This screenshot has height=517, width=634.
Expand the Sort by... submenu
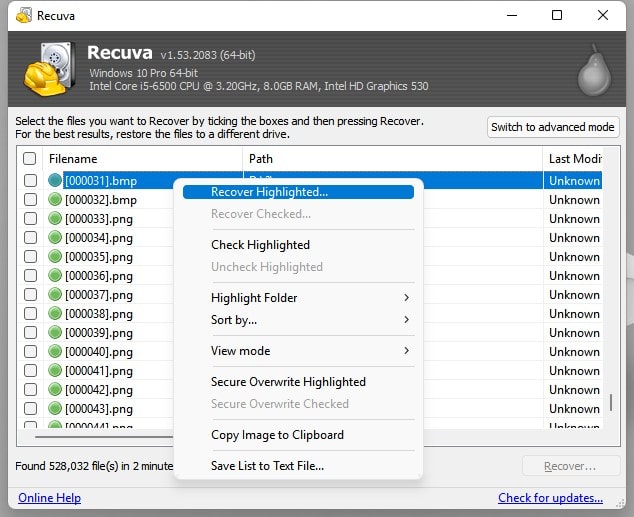point(298,320)
